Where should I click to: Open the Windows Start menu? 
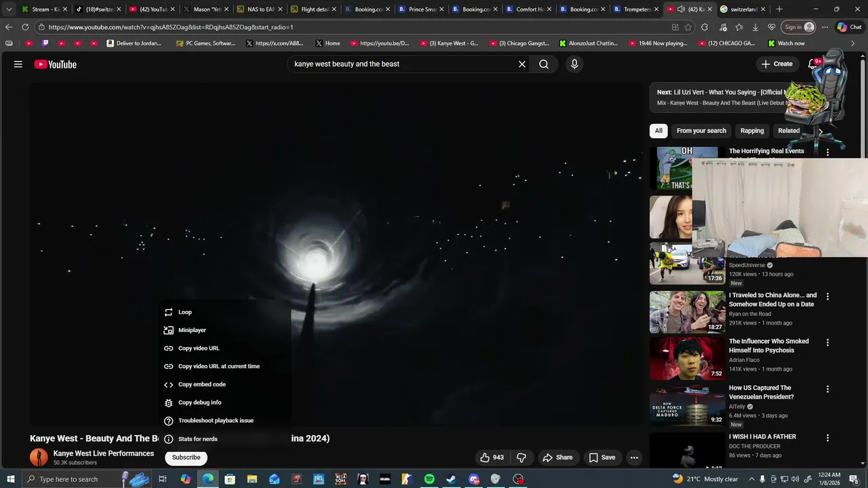click(x=10, y=479)
